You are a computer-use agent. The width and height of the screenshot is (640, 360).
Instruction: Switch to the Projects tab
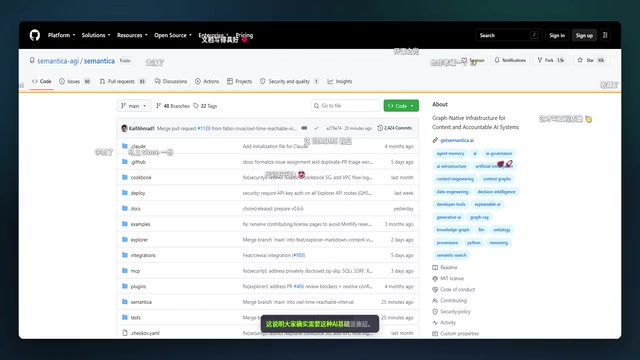click(x=240, y=81)
